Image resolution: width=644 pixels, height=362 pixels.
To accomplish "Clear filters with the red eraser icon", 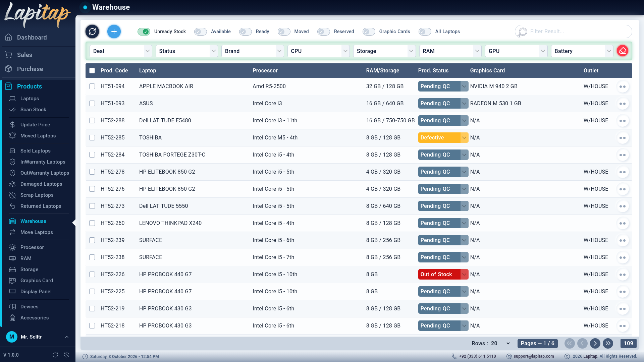I will coord(623,51).
